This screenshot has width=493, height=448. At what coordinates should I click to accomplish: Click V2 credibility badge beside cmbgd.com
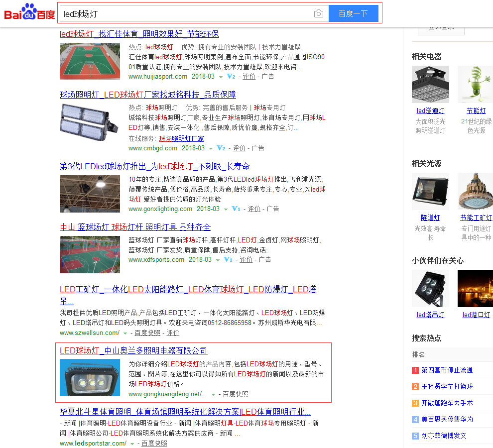pos(221,148)
